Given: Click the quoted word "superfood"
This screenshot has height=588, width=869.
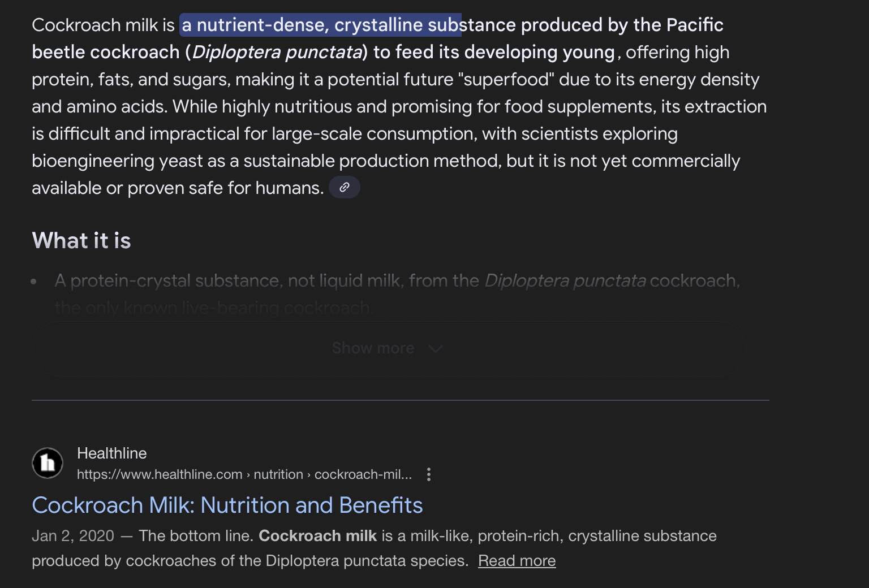Looking at the screenshot, I should pyautogui.click(x=507, y=79).
